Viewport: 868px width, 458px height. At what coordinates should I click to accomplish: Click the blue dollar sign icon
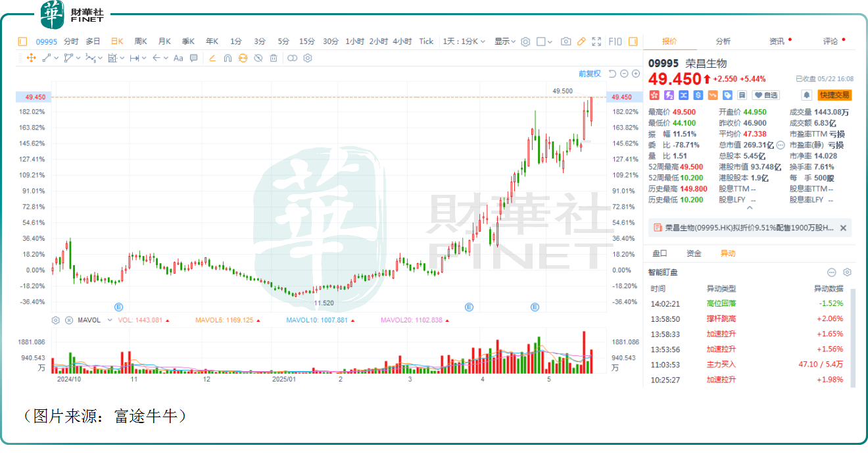click(698, 95)
